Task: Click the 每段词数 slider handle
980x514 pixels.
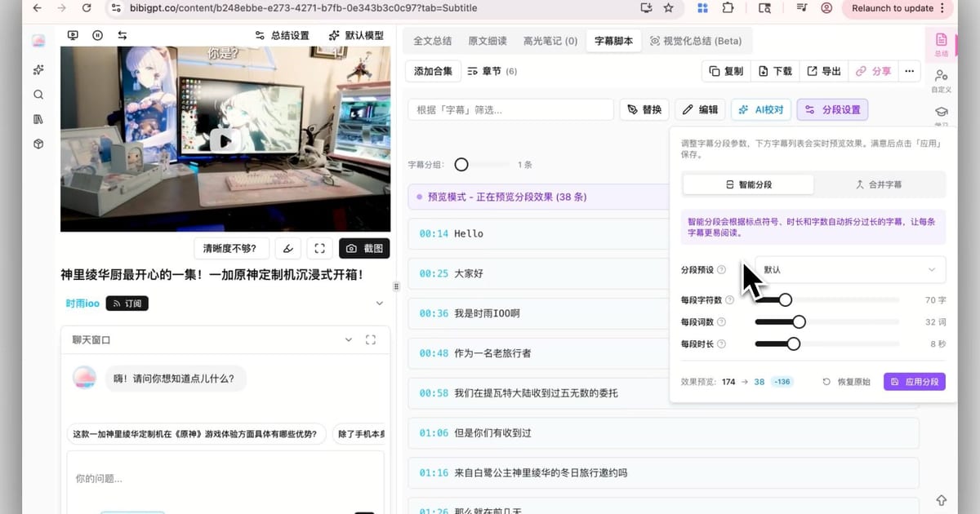Action: 799,322
